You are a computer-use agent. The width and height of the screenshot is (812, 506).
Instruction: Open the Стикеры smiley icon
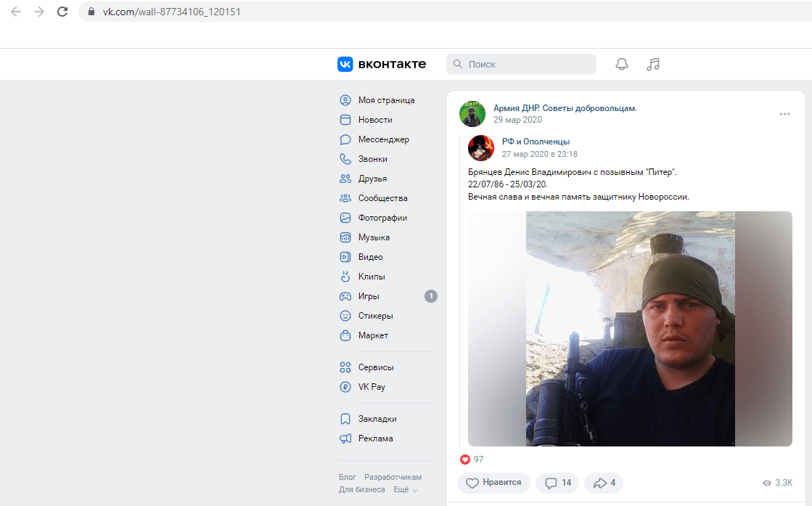[x=345, y=316]
